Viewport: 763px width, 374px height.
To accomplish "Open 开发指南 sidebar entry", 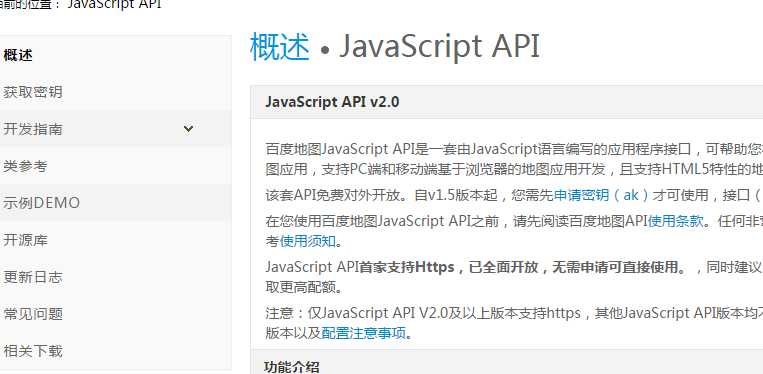I will [x=33, y=129].
